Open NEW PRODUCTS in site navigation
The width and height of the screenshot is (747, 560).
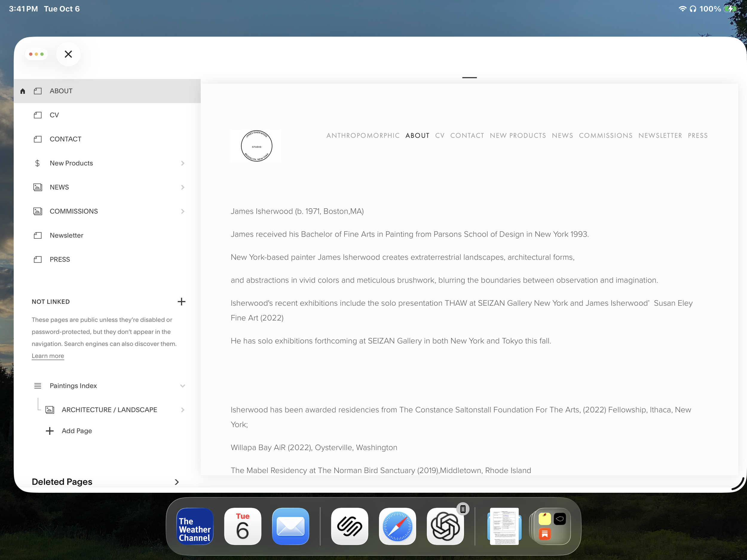(x=518, y=135)
